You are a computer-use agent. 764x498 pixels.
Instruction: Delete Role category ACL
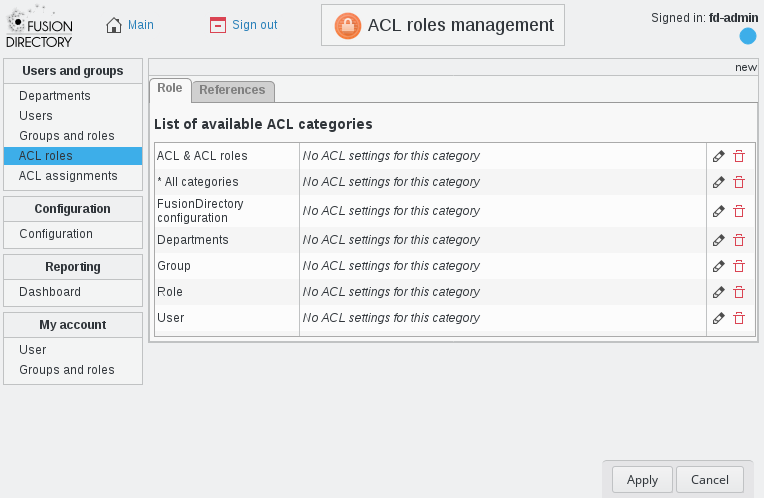(x=739, y=292)
